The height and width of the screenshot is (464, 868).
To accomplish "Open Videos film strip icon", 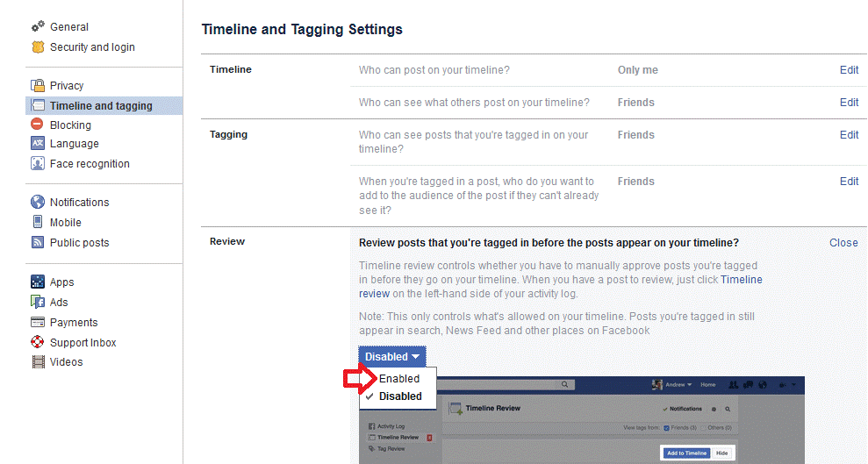I will (39, 361).
